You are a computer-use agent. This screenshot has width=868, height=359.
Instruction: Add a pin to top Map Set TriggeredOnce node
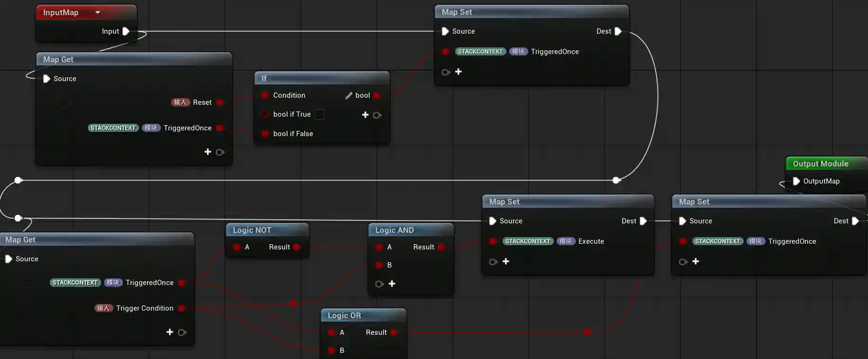coord(458,72)
